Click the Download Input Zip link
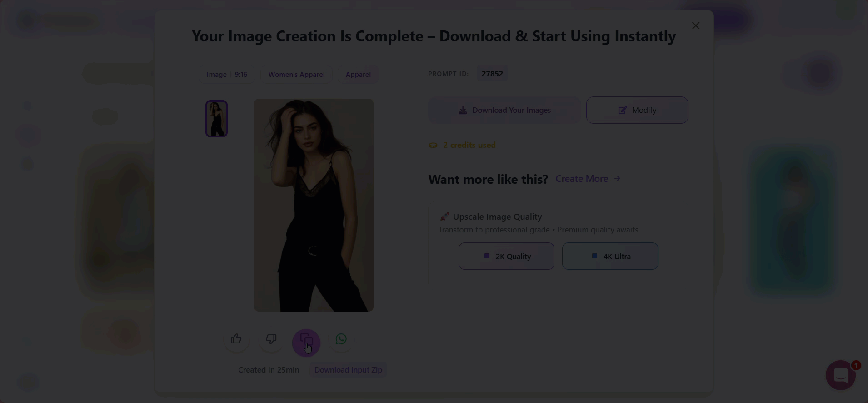868x403 pixels. click(348, 370)
